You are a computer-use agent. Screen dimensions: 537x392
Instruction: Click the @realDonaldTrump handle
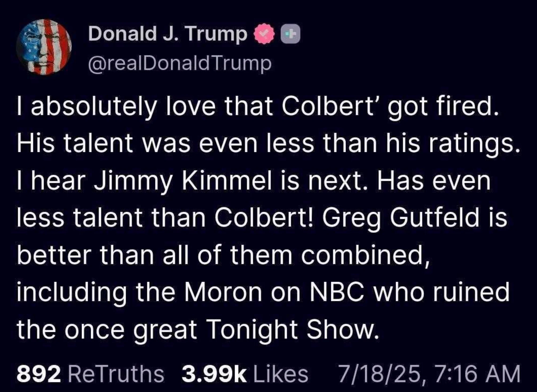pyautogui.click(x=180, y=64)
